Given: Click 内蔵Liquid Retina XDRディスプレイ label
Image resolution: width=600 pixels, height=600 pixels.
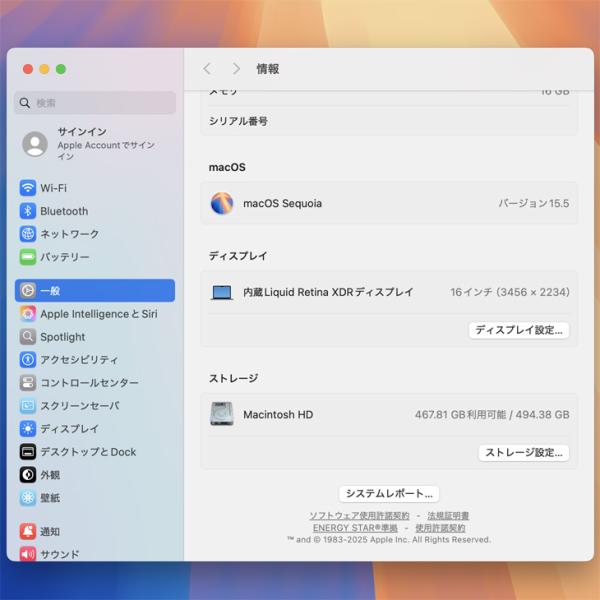Looking at the screenshot, I should pos(328,292).
